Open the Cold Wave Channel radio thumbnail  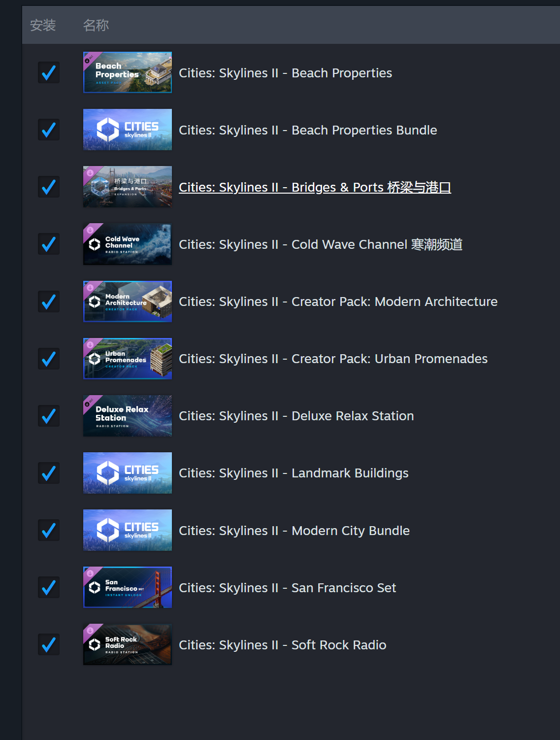pyautogui.click(x=128, y=244)
